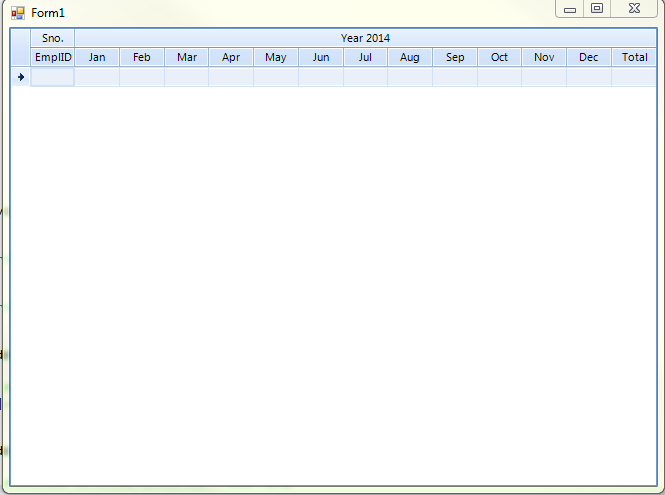Viewport: 665px width, 495px height.
Task: Click the Mar column header
Action: pos(187,57)
